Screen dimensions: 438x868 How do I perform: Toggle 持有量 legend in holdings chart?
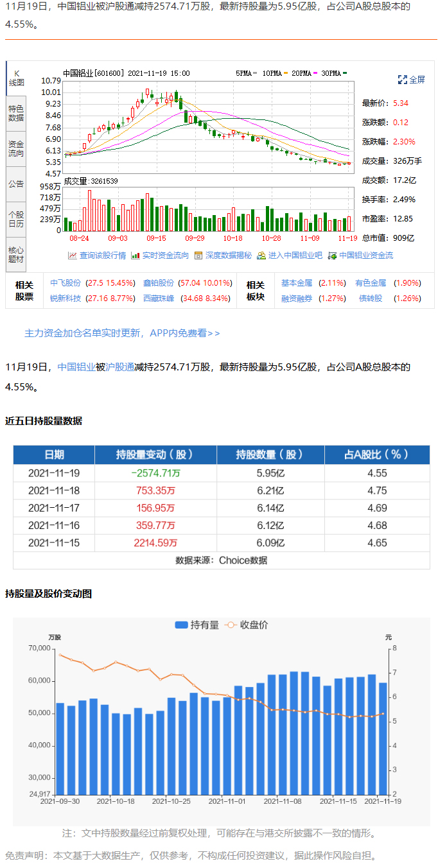tap(197, 625)
